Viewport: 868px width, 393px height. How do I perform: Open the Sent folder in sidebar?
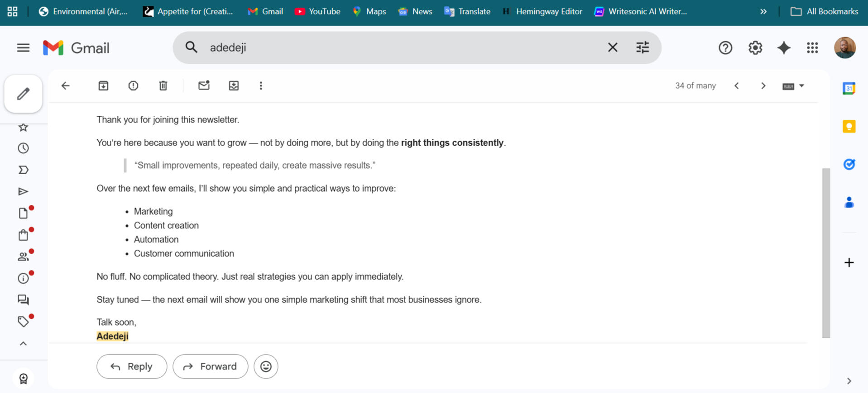coord(23,192)
